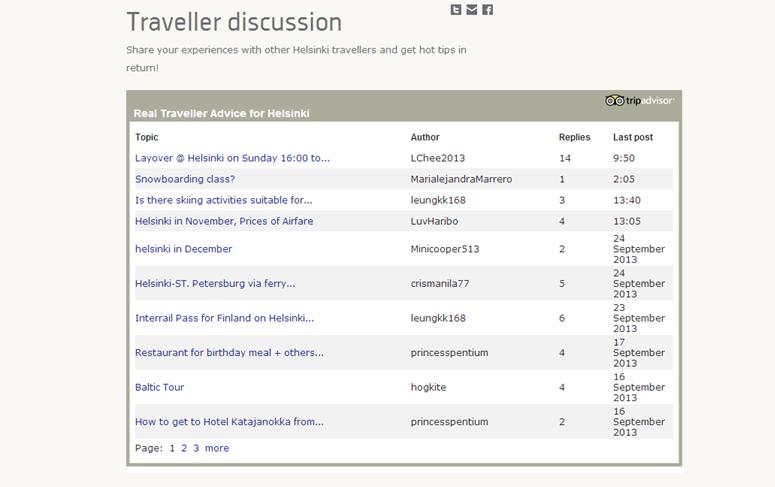Viewport: 775px width, 487px height.
Task: Select author 'LuvHaribo'
Action: pyautogui.click(x=434, y=221)
